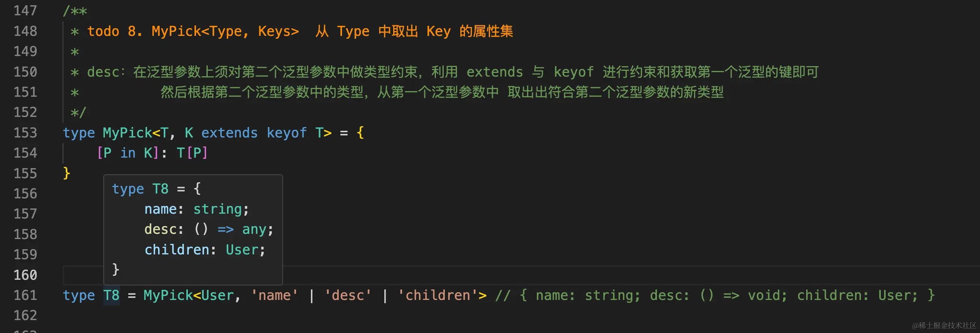Image resolution: width=980 pixels, height=333 pixels.
Task: Click the MyPick type name on line 153
Action: coord(127,133)
